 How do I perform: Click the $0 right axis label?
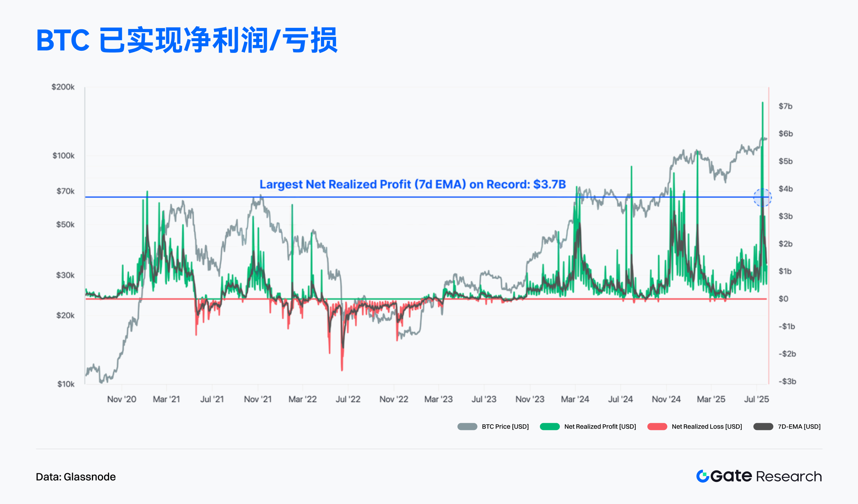783,299
